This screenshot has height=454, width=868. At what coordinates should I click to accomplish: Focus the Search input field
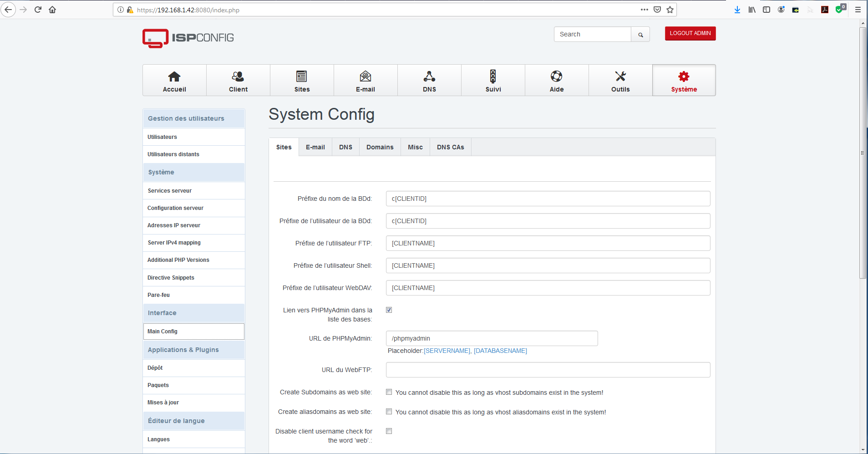(x=592, y=35)
